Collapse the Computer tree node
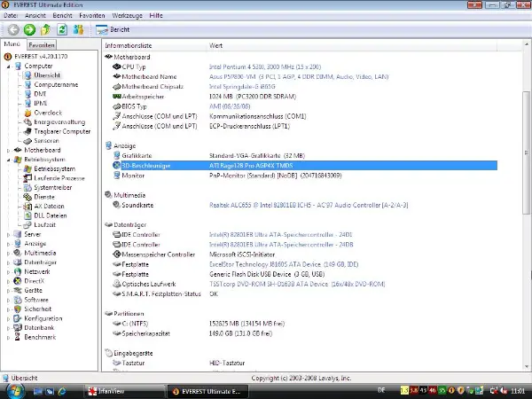Image resolution: width=532 pixels, height=399 pixels. 8,66
